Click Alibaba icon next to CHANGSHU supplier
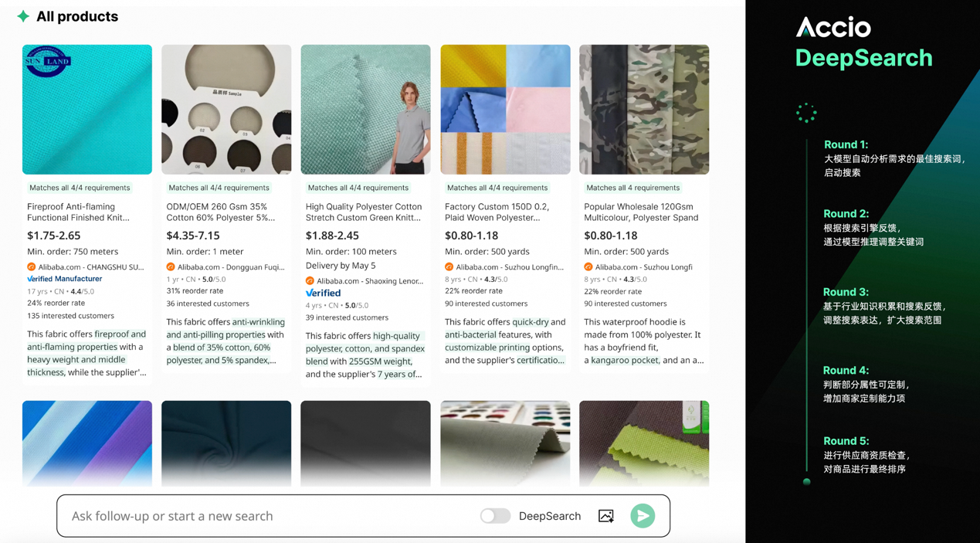980x543 pixels. point(32,267)
